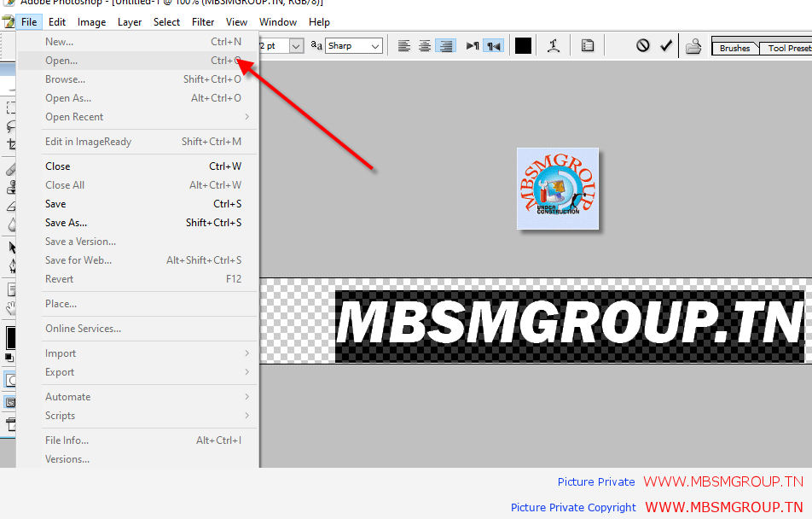812x519 pixels.
Task: Choose New... from the File menu
Action: [137, 42]
